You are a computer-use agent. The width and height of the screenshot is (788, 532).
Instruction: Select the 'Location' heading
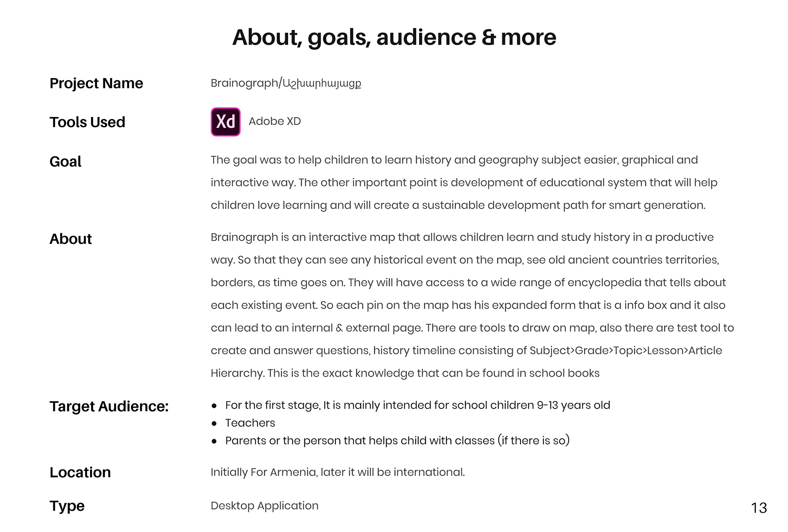(x=80, y=472)
